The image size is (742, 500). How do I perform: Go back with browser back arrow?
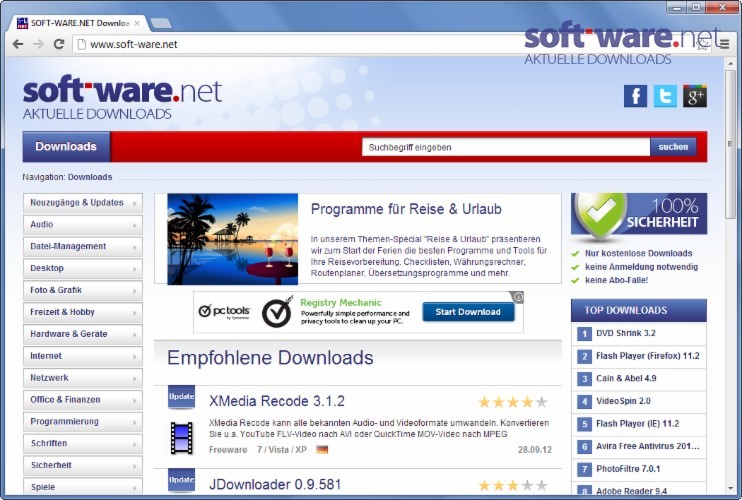coord(18,44)
